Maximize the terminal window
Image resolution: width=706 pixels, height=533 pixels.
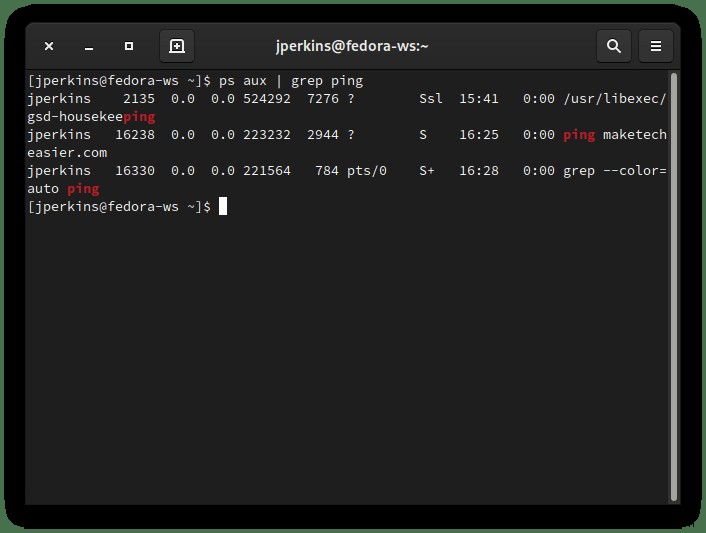(x=129, y=46)
